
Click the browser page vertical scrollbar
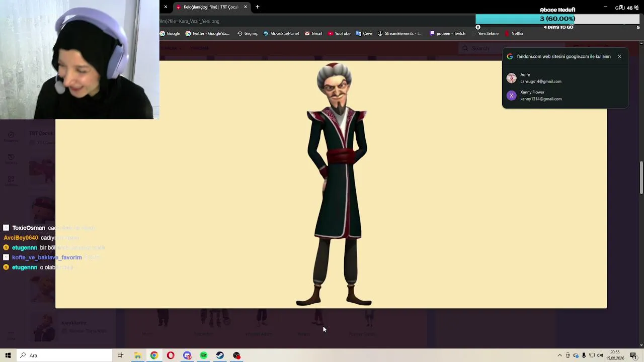[641, 177]
